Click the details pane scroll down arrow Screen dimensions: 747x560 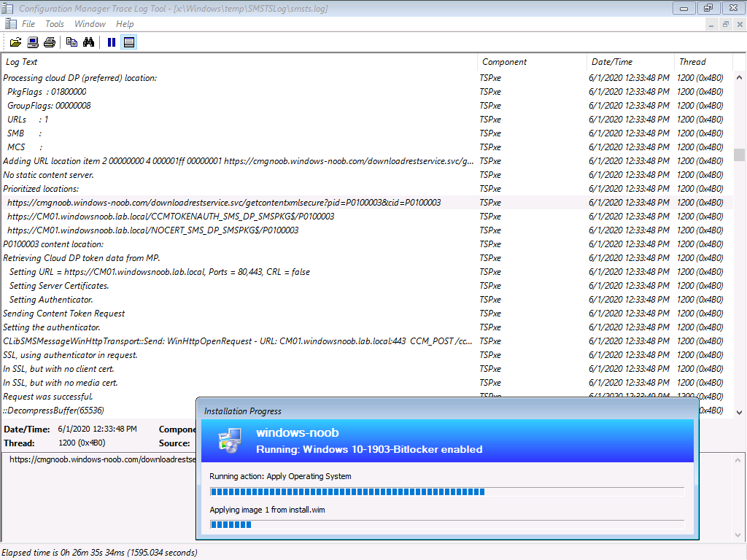coord(738,534)
